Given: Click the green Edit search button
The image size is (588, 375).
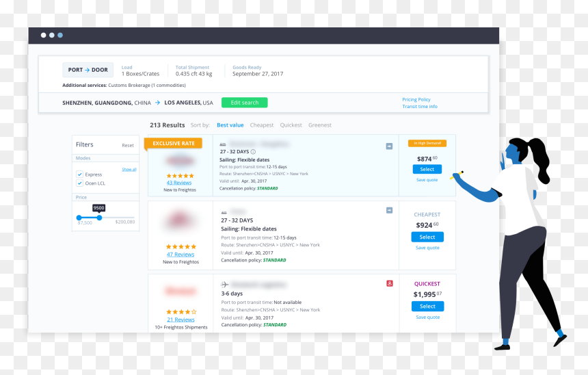Looking at the screenshot, I should point(245,103).
